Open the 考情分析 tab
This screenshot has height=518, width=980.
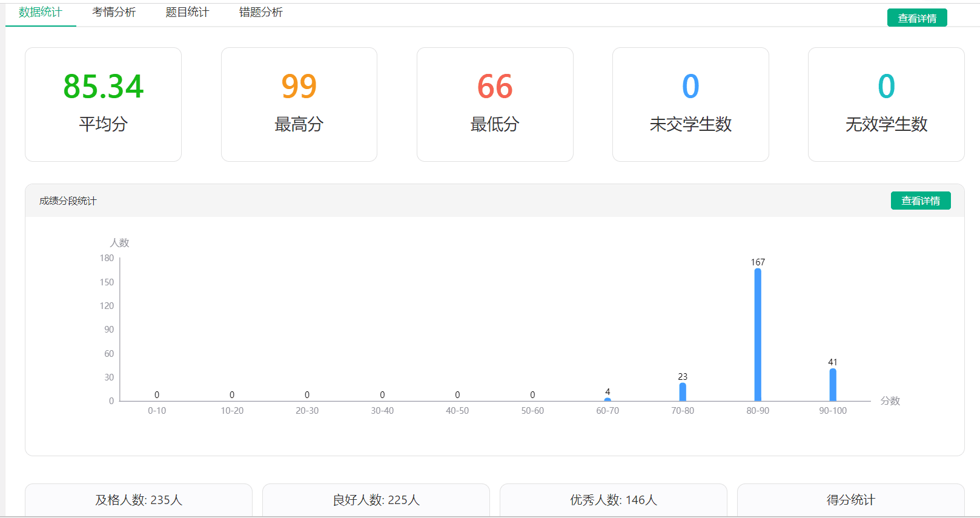114,13
